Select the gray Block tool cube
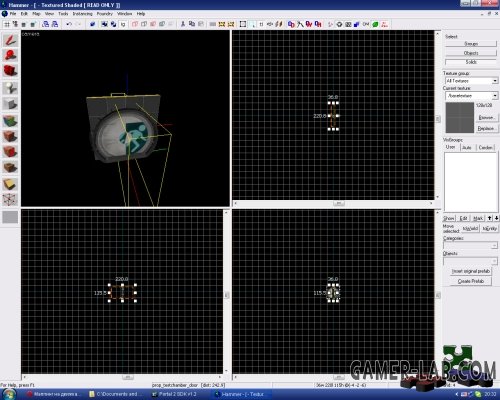 click(10, 104)
